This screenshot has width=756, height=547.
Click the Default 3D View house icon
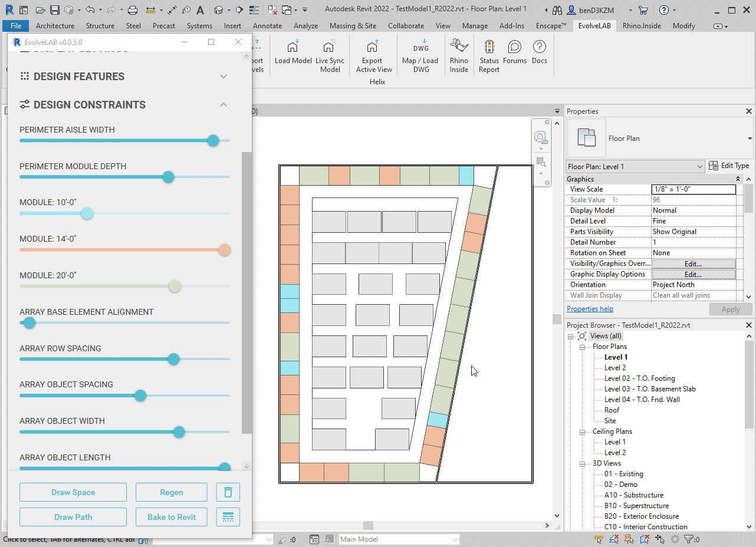218,10
